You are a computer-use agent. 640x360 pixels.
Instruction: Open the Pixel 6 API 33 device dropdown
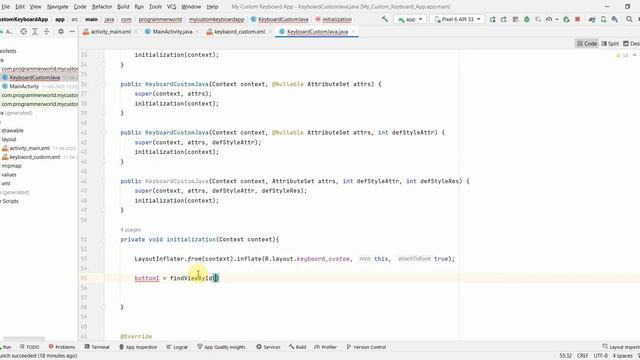tap(457, 19)
